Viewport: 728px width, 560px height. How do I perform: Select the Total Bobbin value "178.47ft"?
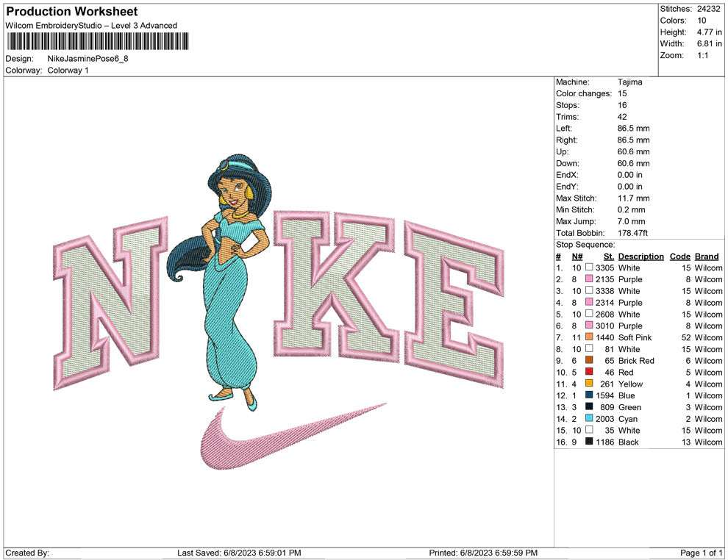[x=633, y=233]
